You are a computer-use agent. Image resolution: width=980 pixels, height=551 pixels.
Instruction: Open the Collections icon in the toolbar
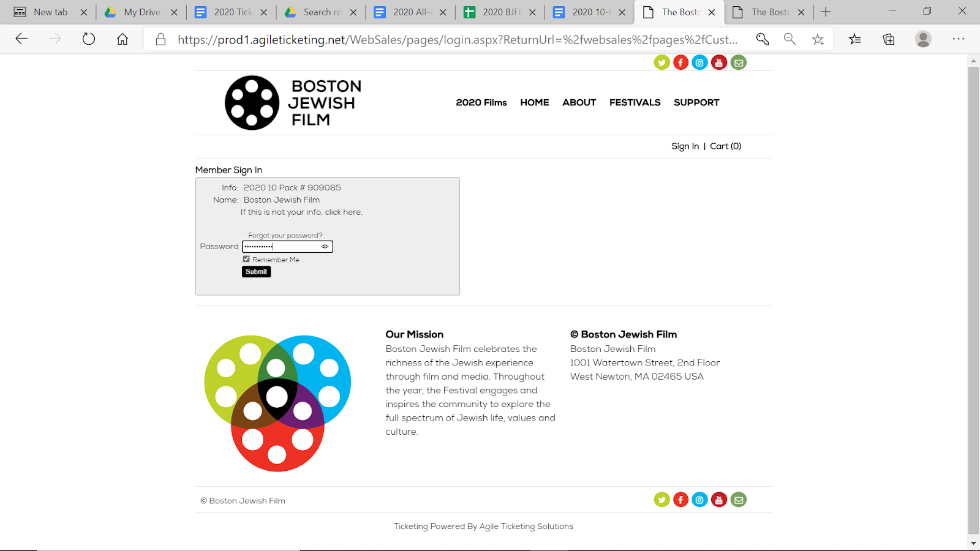pos(889,39)
